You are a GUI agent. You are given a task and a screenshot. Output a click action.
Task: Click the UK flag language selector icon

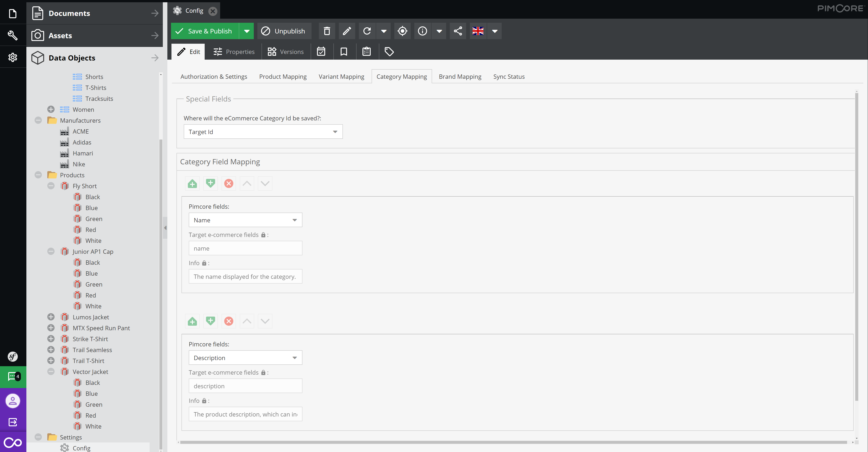pos(478,31)
